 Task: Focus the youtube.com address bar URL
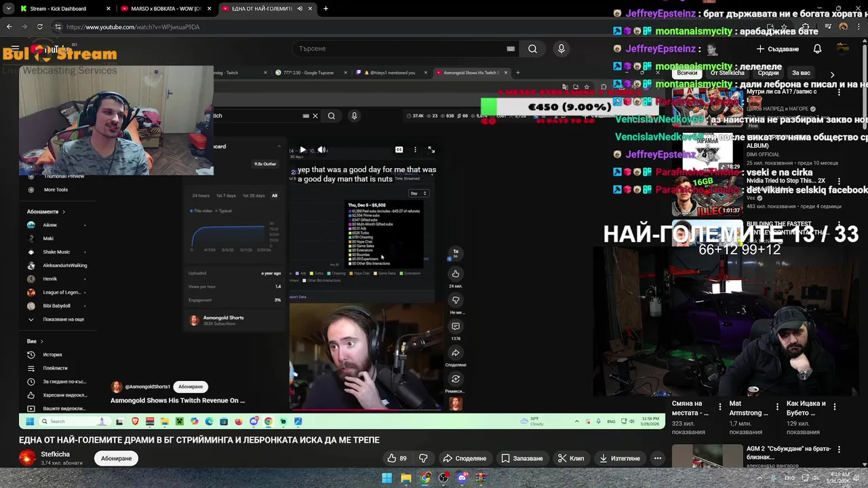click(133, 27)
